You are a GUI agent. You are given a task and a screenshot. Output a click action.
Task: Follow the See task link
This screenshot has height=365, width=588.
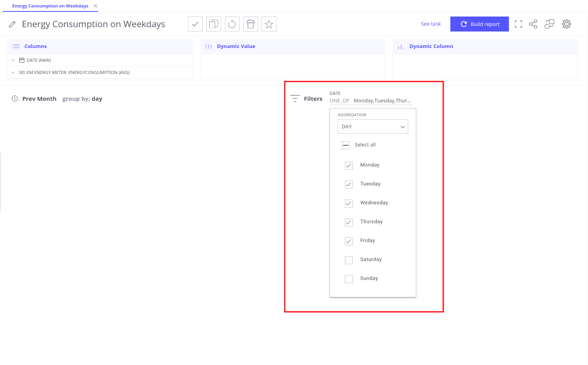(431, 24)
